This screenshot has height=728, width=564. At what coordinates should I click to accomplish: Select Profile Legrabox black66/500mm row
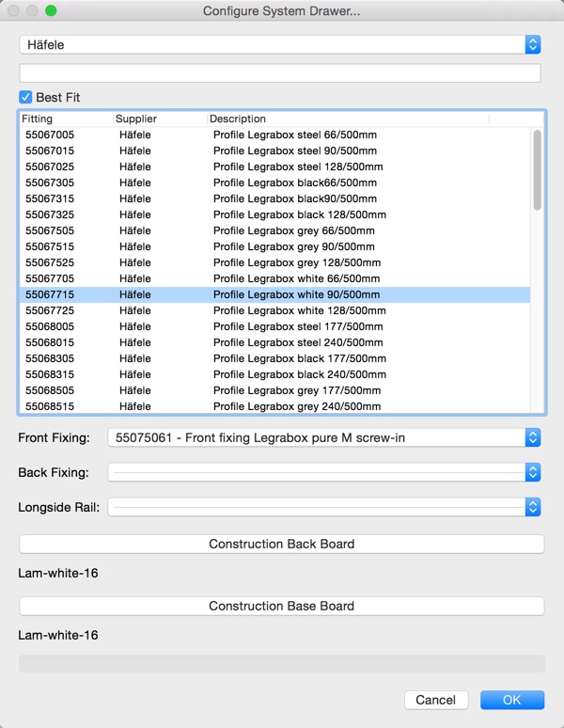[x=275, y=182]
